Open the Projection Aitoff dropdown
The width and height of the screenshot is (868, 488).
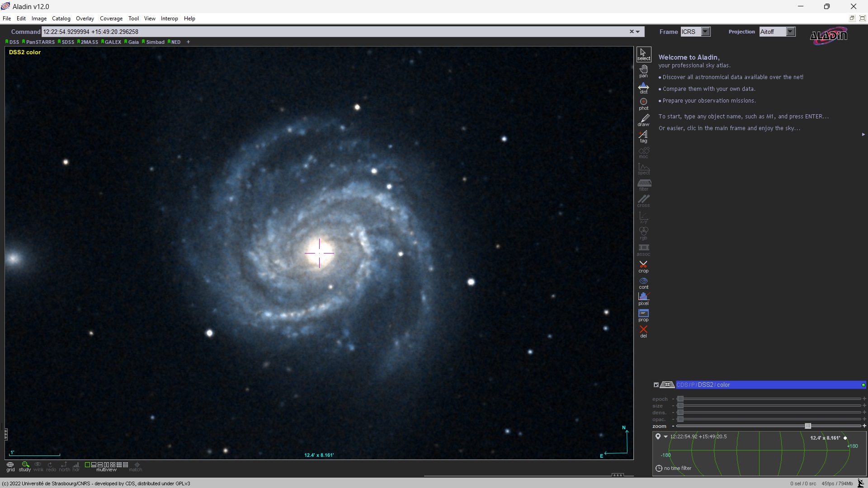[790, 32]
